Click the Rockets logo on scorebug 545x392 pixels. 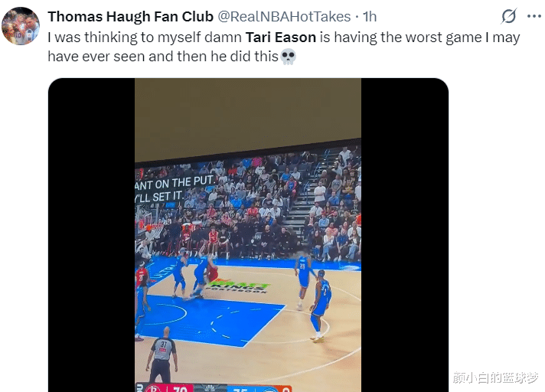click(x=153, y=388)
